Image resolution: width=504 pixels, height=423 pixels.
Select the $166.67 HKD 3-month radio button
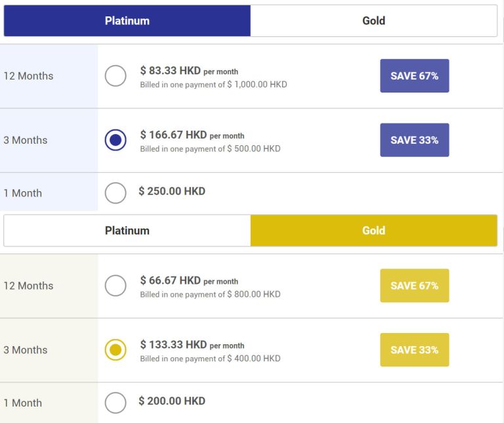pos(115,140)
